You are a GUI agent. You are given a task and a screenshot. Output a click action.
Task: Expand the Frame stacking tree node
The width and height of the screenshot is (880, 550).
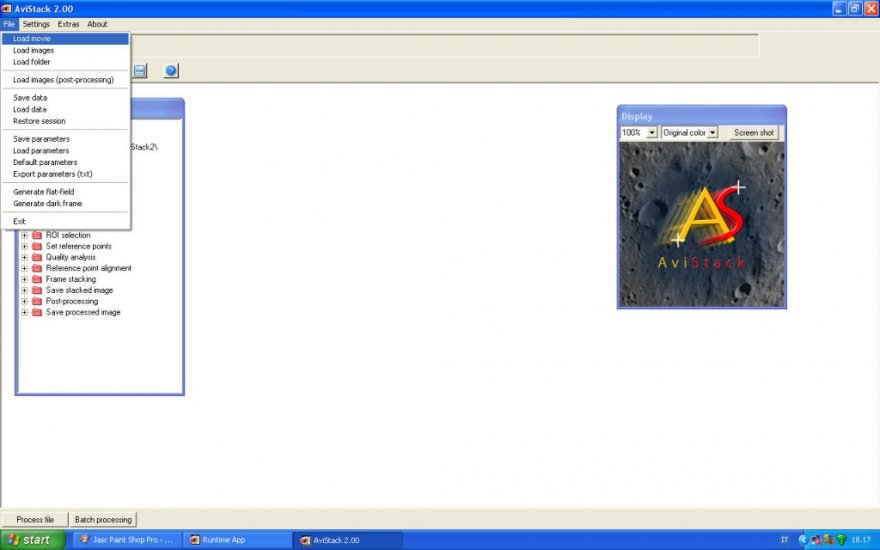(x=24, y=279)
